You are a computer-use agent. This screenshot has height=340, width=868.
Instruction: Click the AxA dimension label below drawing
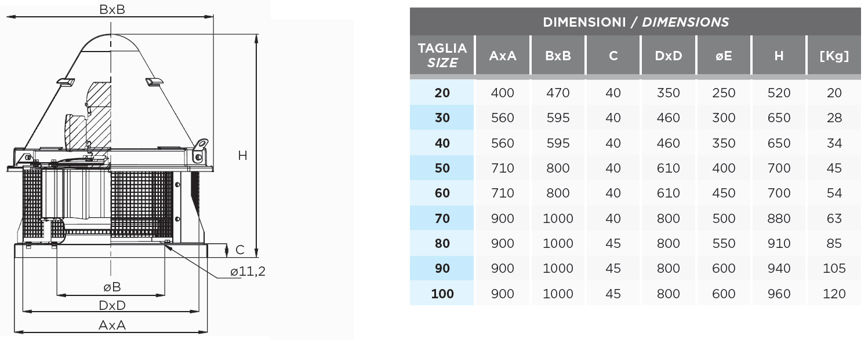click(x=112, y=324)
